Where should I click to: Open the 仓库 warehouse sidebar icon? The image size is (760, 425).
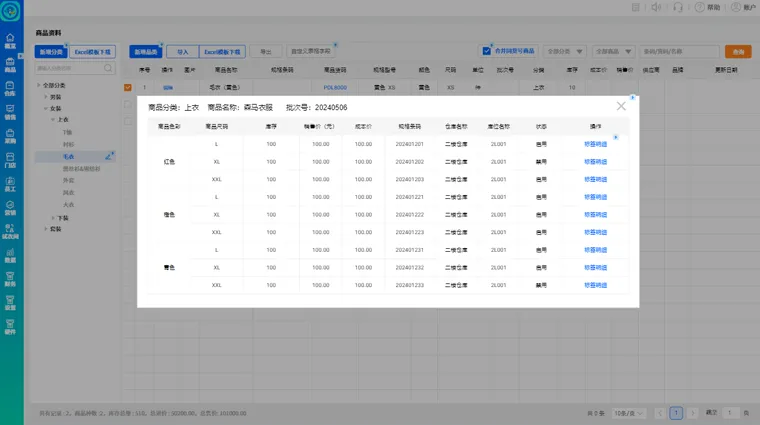10,87
